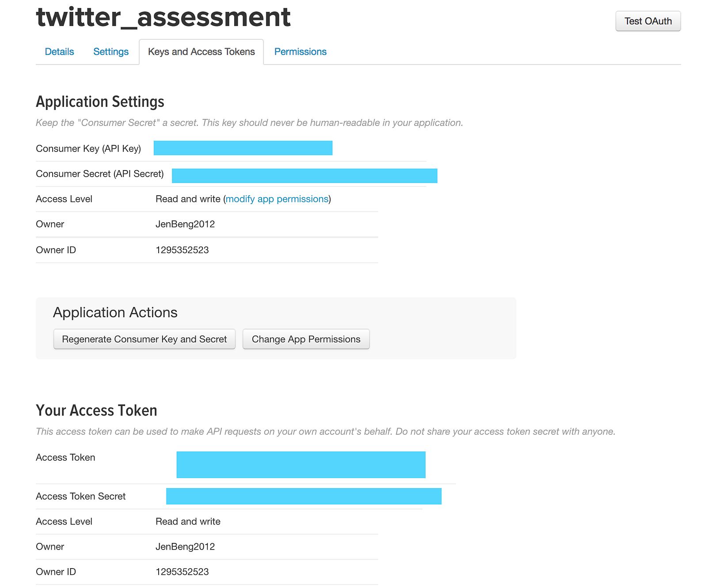Click the redacted Consumer Secret value
The image size is (707, 588).
[x=304, y=176]
